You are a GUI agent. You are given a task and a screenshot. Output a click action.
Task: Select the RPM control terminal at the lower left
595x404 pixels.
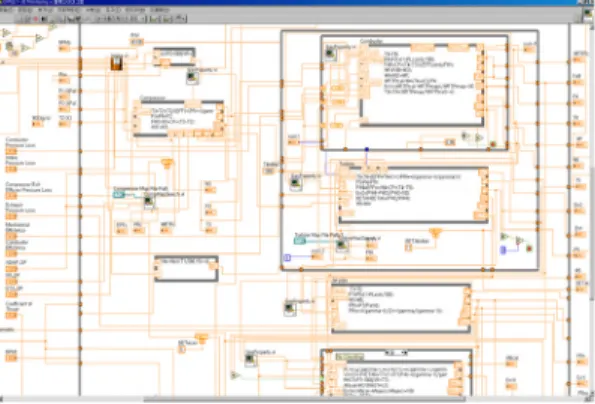[11, 358]
